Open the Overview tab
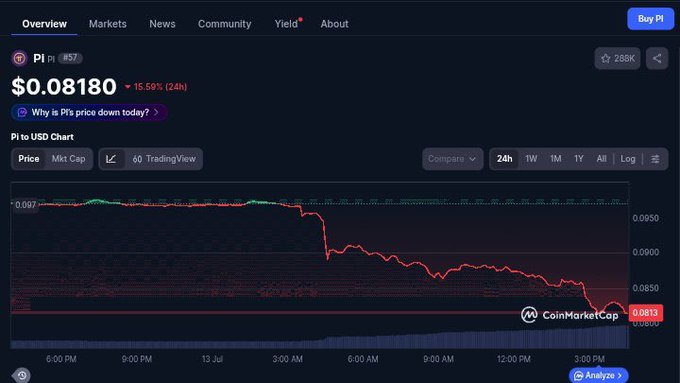Image resolution: width=680 pixels, height=383 pixels. [44, 24]
